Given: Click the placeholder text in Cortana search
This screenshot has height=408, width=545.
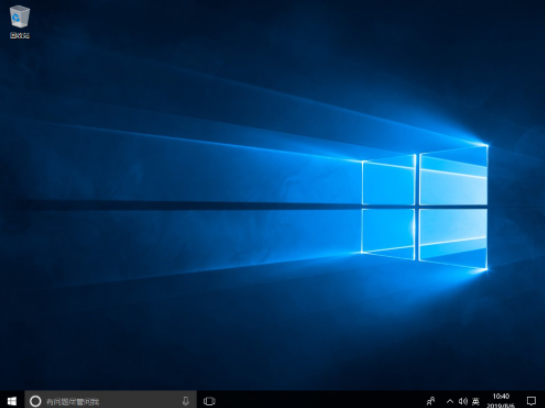Looking at the screenshot, I should pyautogui.click(x=73, y=402).
